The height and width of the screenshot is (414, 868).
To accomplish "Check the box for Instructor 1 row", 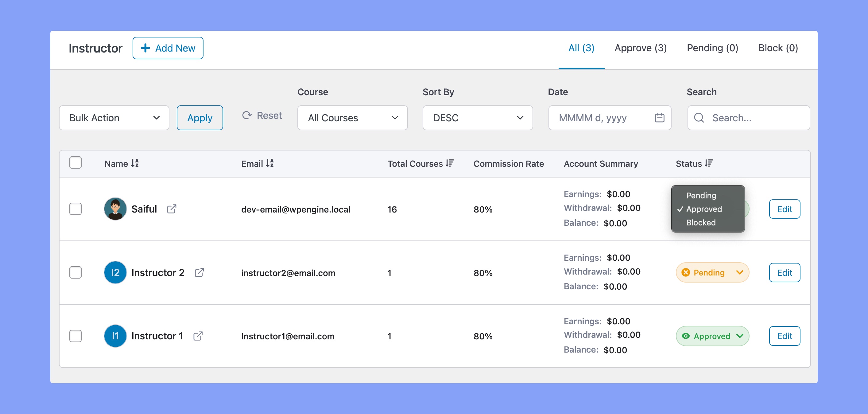I will point(76,336).
